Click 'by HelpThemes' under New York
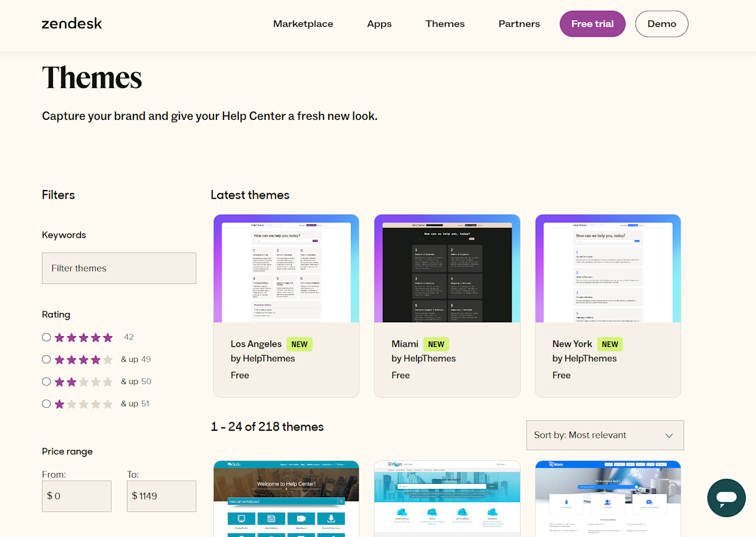The height and width of the screenshot is (537, 756). [584, 358]
